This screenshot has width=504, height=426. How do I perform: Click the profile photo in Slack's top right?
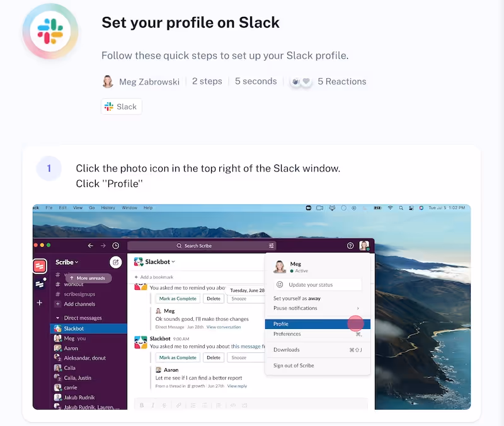364,246
